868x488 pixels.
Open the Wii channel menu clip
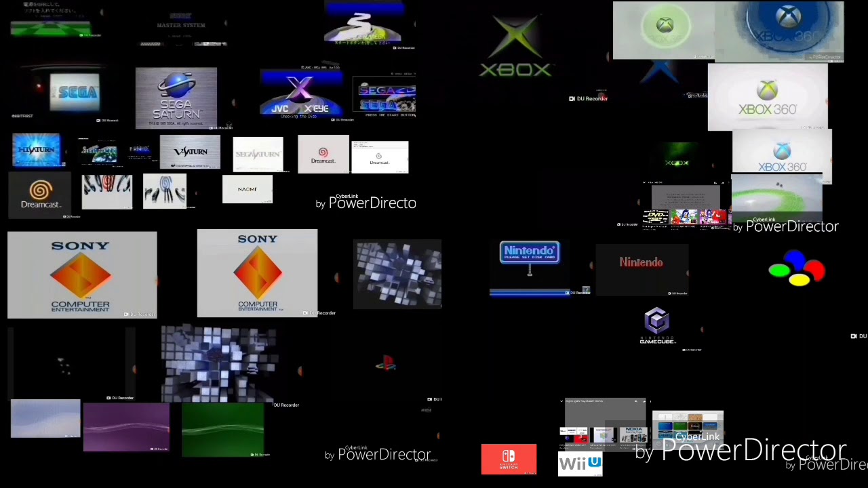[688, 428]
